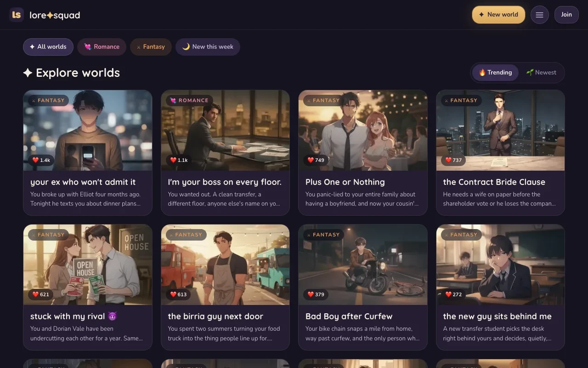Click Fantasy tag on Contract Bride card

(x=461, y=100)
